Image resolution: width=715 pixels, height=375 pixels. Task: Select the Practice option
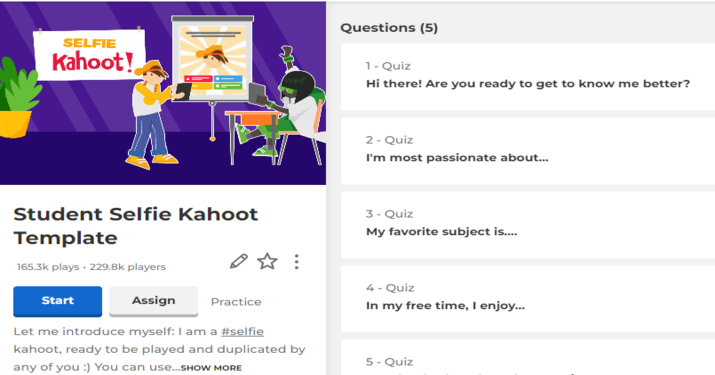pos(236,302)
